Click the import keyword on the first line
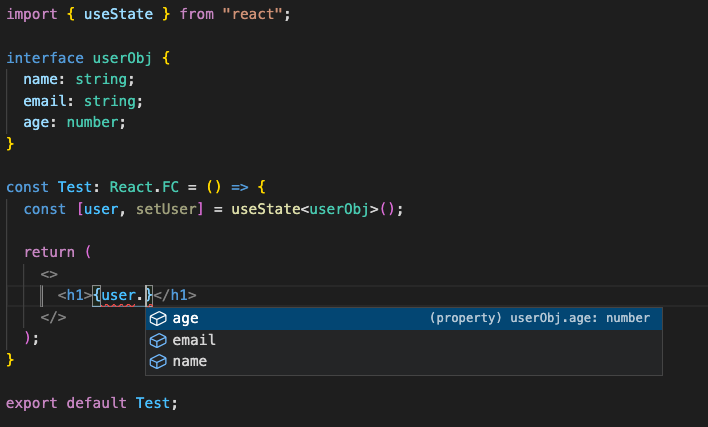 (32, 14)
